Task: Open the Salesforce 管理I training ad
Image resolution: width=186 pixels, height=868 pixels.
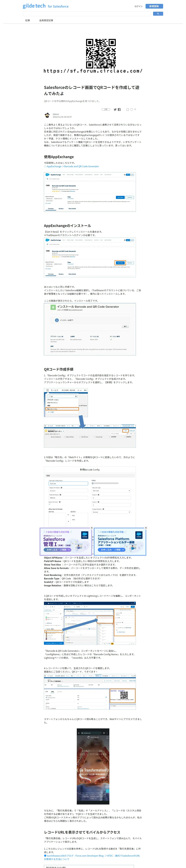Action: pyautogui.click(x=66, y=542)
